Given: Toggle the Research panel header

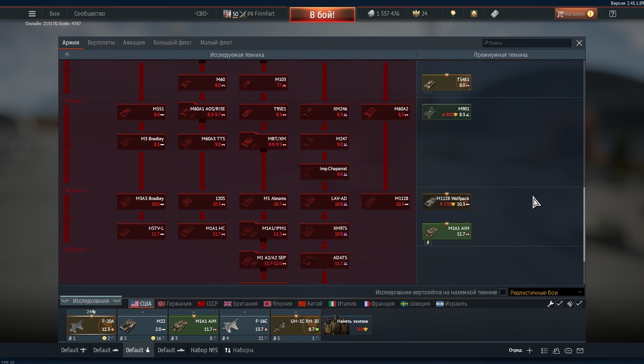Looking at the screenshot, I should click(x=91, y=301).
